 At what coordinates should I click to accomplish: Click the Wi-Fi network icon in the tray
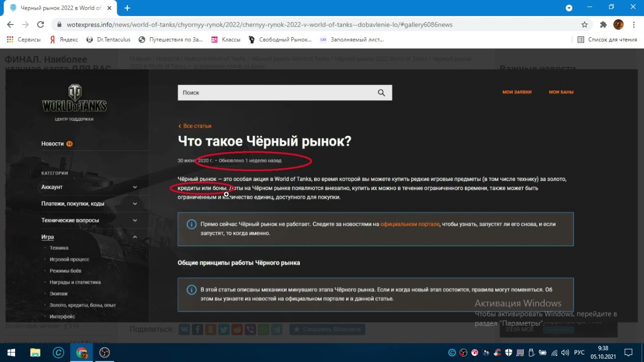coord(554,352)
